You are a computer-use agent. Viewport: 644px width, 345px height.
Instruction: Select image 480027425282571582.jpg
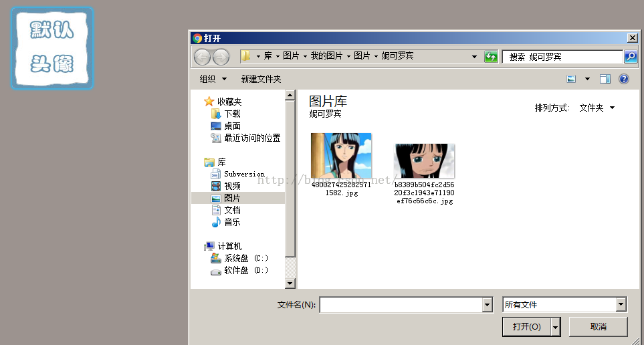click(341, 164)
